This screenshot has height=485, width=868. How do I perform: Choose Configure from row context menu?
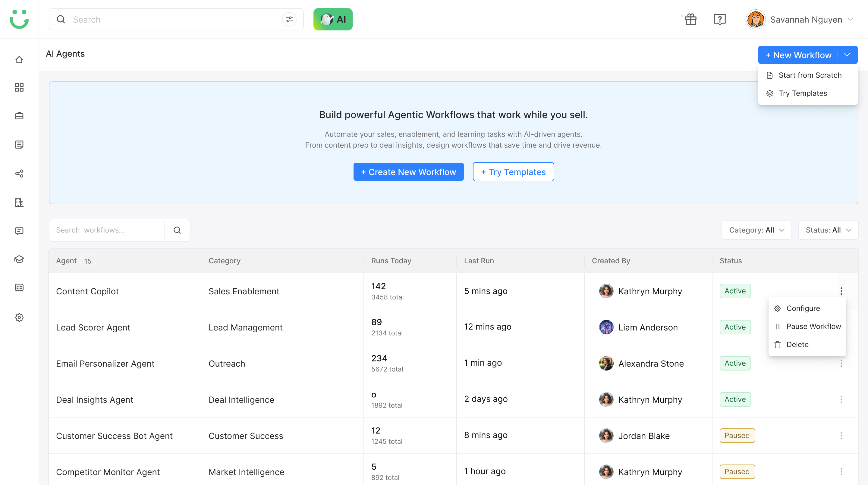pos(807,308)
